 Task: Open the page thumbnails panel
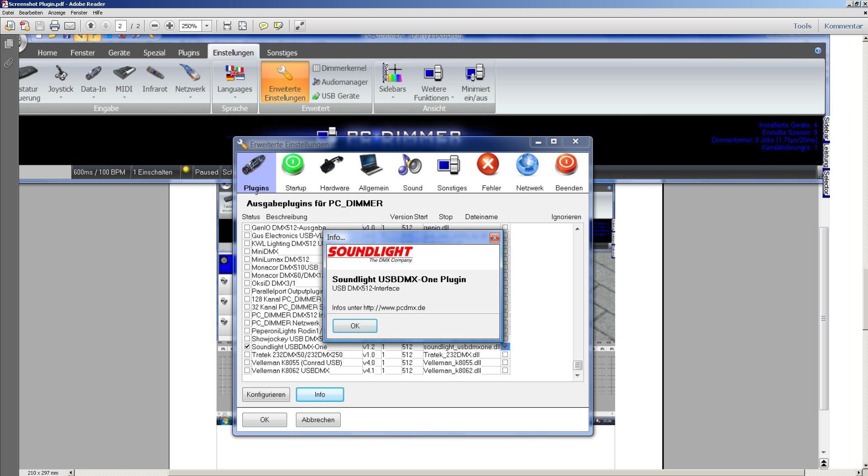[9, 44]
